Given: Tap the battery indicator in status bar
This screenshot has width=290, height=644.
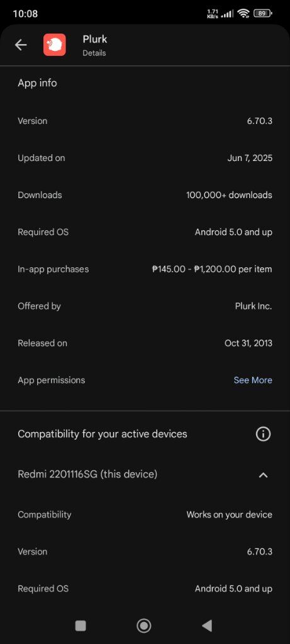Looking at the screenshot, I should coord(263,14).
